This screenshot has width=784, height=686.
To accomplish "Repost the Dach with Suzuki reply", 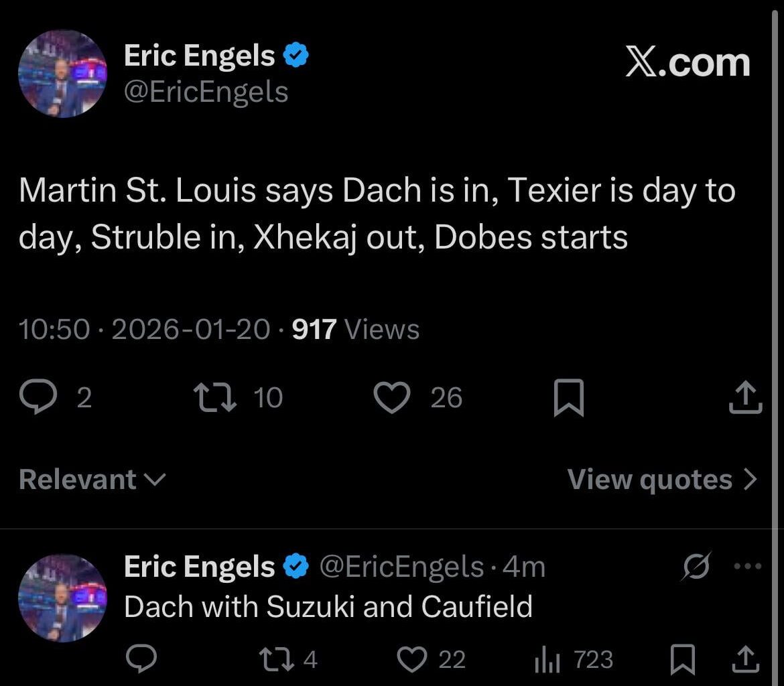I will [275, 660].
